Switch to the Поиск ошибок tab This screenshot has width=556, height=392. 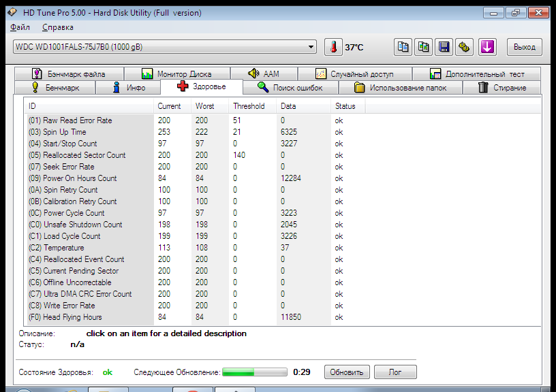coord(291,88)
